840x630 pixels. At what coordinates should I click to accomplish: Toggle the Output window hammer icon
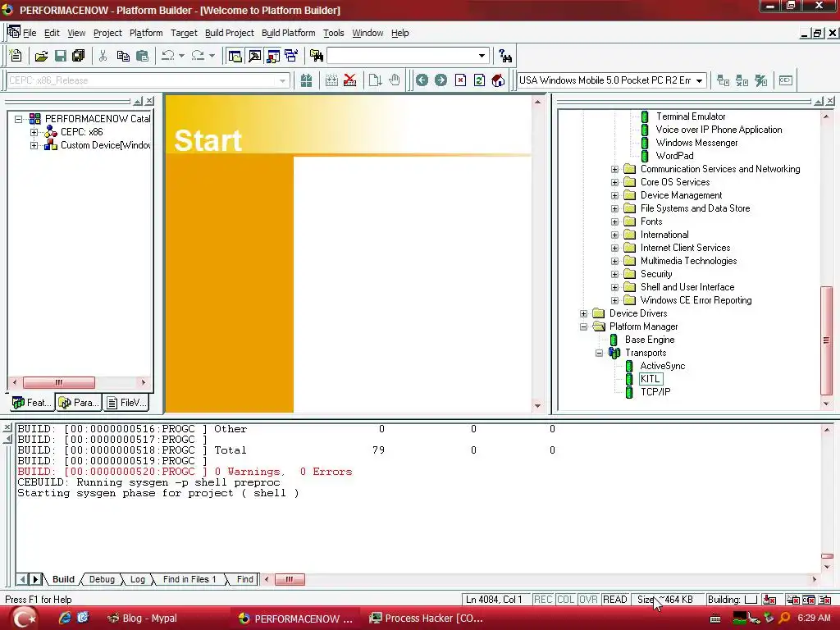254,56
